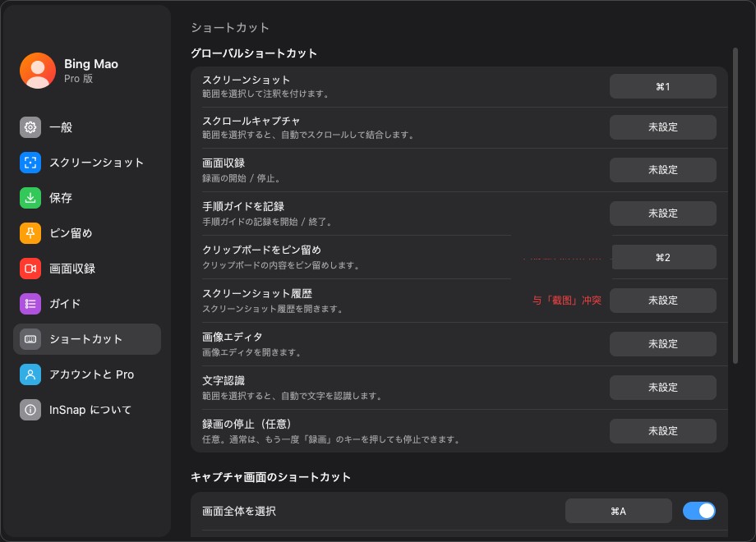Click the Pro 版 label
This screenshot has width=756, height=542.
coord(79,79)
